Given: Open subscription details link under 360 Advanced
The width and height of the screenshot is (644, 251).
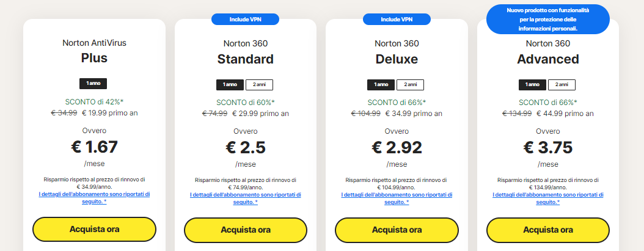Looking at the screenshot, I should (548, 198).
